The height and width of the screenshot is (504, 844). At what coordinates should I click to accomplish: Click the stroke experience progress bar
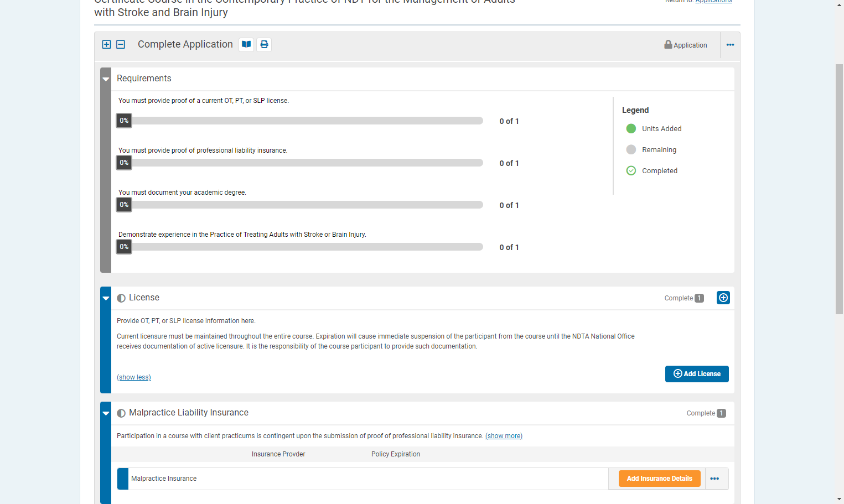[299, 247]
